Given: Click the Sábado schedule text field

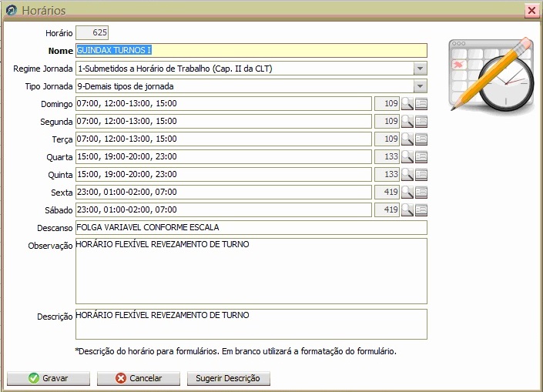Looking at the screenshot, I should (223, 209).
